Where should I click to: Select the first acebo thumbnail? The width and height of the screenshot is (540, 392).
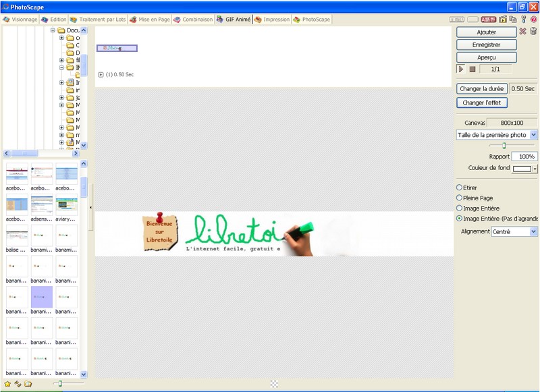point(17,174)
